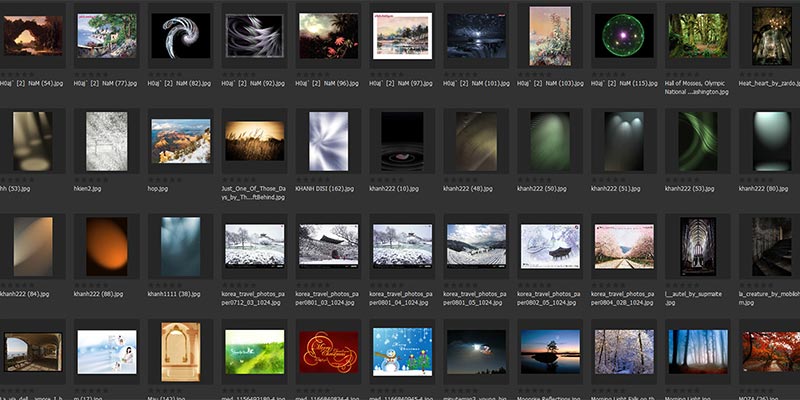The image size is (800, 400).
Task: Select the snow-covered trees thumbnail
Action: pyautogui.click(x=624, y=352)
